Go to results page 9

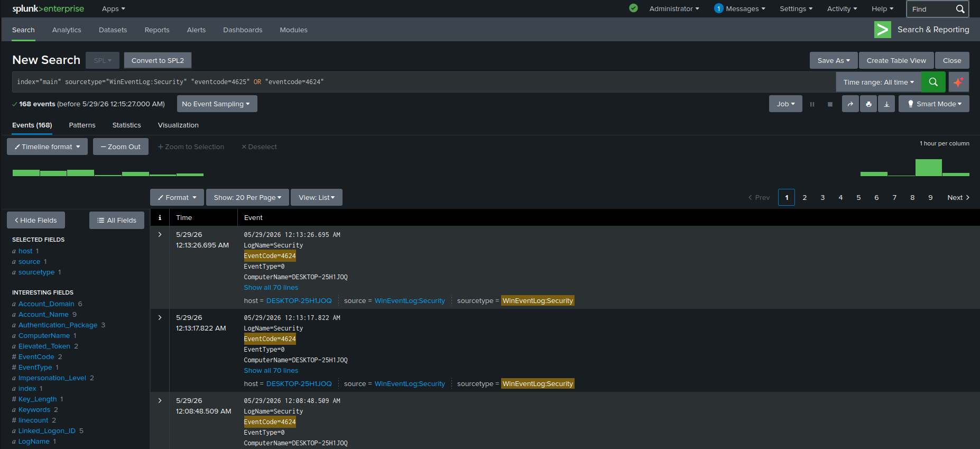click(930, 197)
